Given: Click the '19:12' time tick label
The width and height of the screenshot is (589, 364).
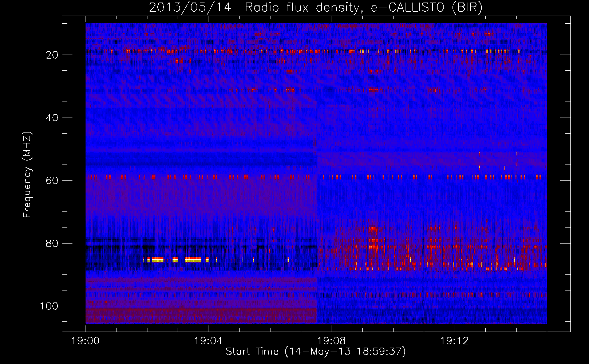Looking at the screenshot, I should [454, 341].
